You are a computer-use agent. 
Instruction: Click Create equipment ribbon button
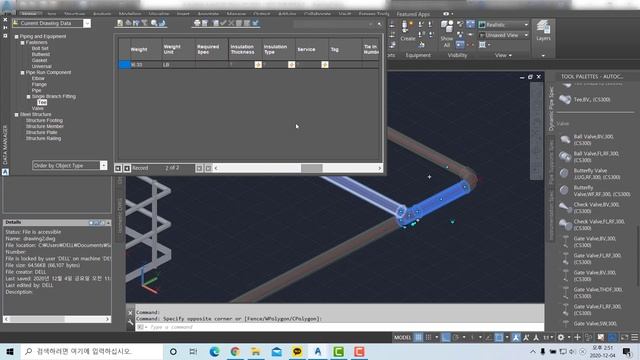tap(407, 31)
